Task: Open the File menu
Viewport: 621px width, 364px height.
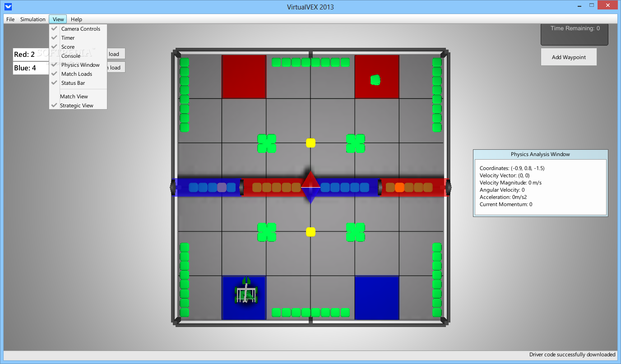Action: 10,19
